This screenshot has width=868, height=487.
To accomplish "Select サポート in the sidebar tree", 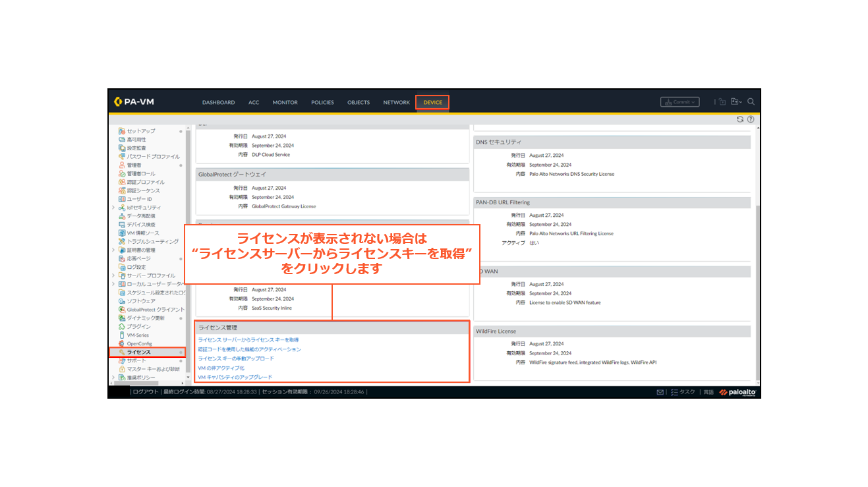I will [x=137, y=361].
